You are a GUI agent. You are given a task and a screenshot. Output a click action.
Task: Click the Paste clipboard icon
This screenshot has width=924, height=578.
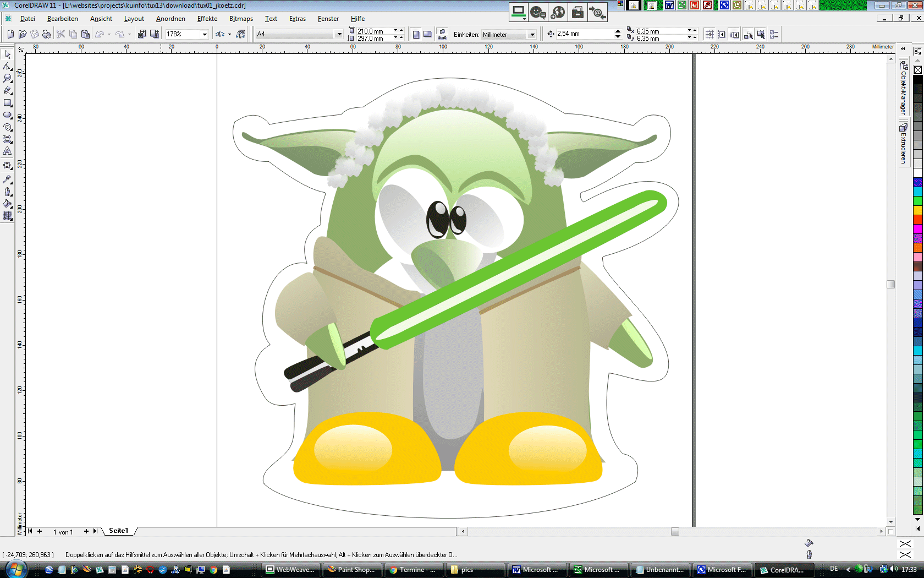85,34
